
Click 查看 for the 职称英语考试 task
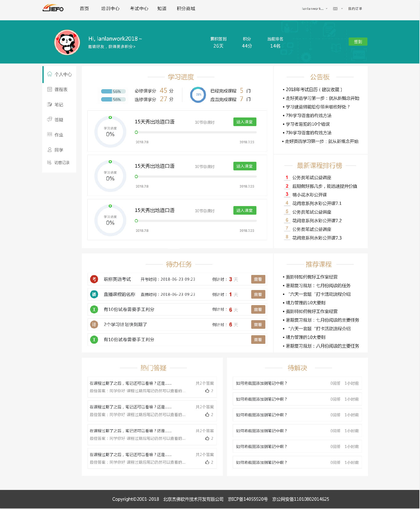(x=258, y=279)
